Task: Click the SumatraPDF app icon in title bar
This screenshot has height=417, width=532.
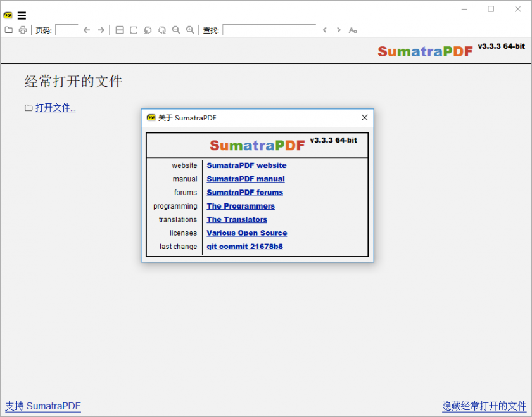Action: tap(8, 15)
